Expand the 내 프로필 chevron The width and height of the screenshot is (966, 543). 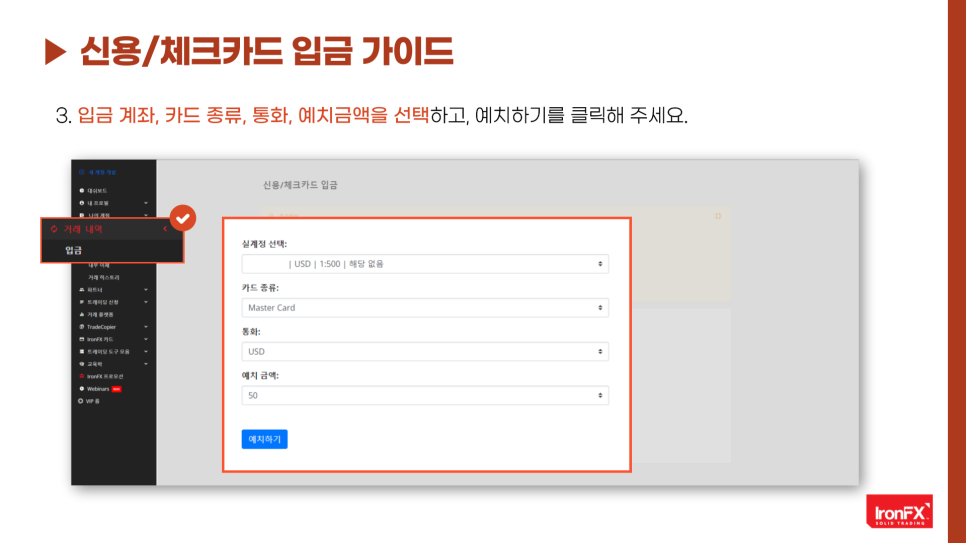pyautogui.click(x=146, y=203)
